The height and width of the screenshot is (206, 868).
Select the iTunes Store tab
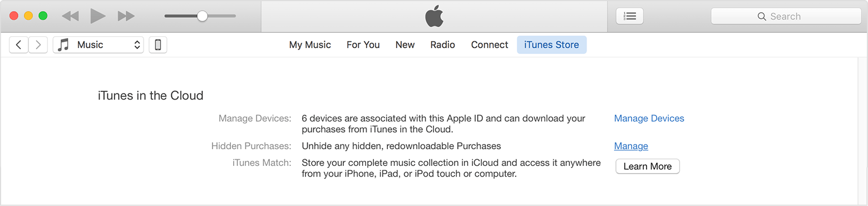point(551,45)
